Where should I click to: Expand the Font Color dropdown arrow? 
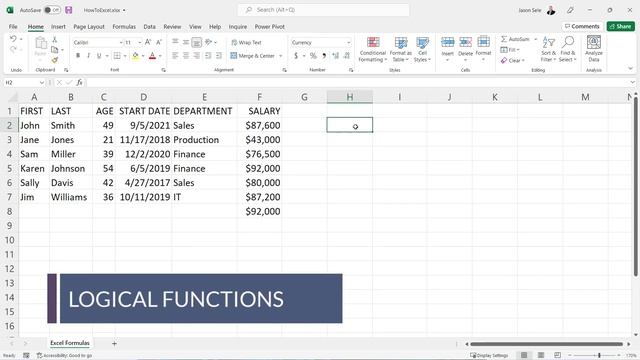click(x=160, y=56)
